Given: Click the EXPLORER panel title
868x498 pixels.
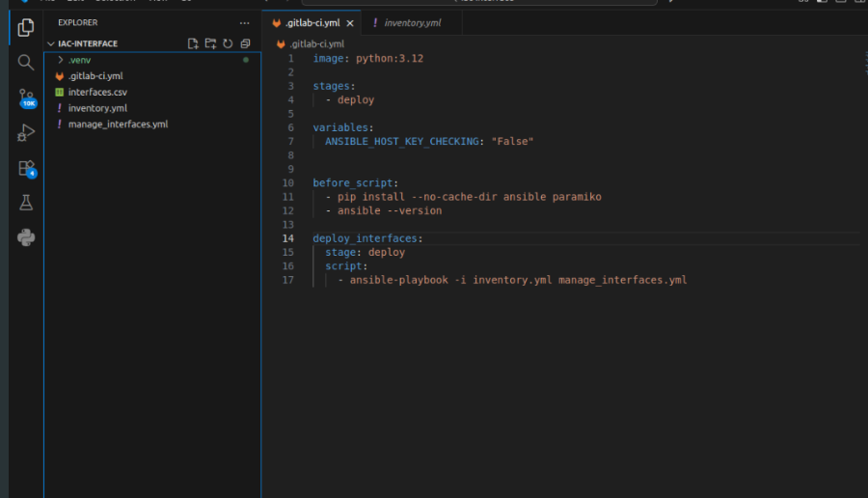Looking at the screenshot, I should pyautogui.click(x=77, y=23).
